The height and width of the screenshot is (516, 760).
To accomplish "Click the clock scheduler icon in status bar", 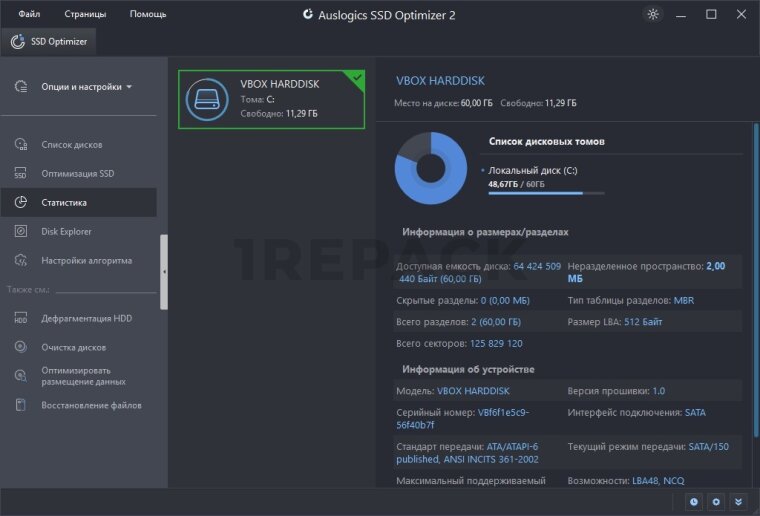I will click(694, 501).
